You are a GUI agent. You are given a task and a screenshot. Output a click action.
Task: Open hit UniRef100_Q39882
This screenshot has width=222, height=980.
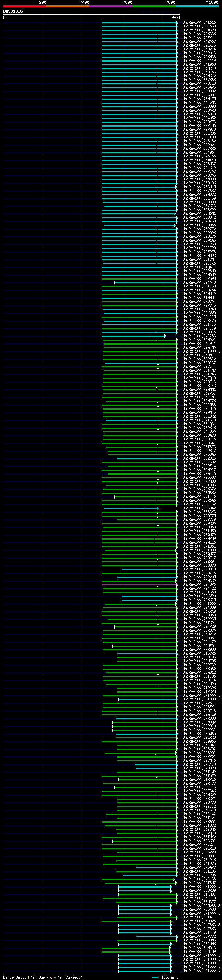pyautogui.click(x=199, y=91)
